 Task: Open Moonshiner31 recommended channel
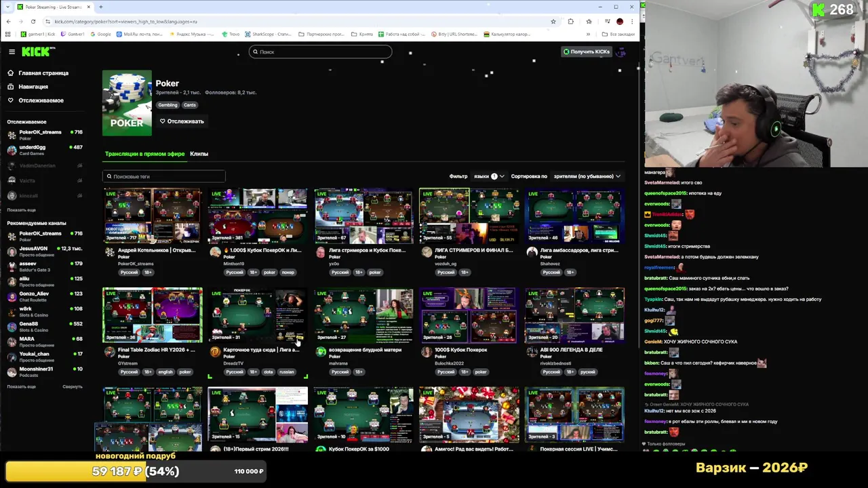[44, 371]
